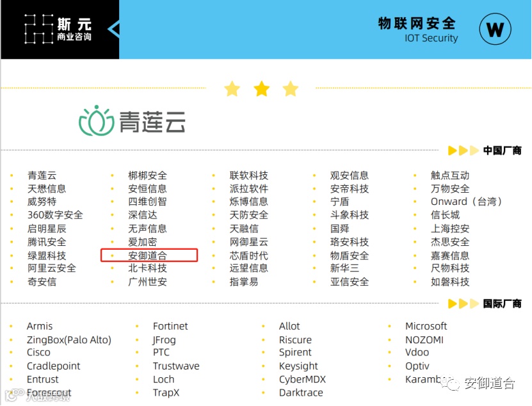Select 青莲云 in the vendor list
The image size is (532, 406).
42,175
